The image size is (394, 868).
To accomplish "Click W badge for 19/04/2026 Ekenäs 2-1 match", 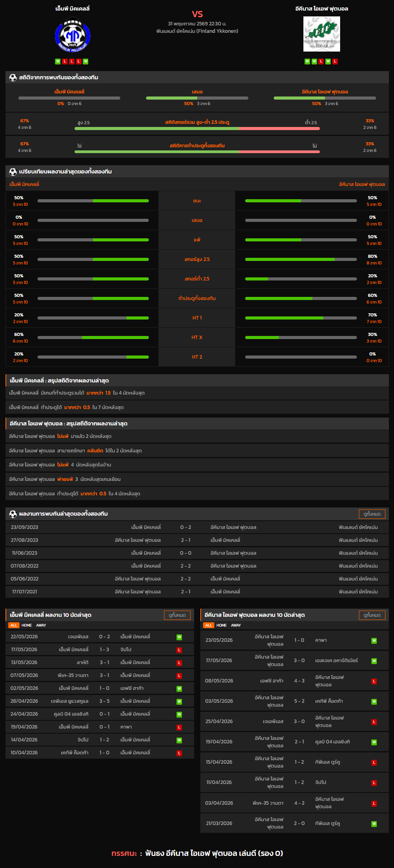I will tap(374, 742).
